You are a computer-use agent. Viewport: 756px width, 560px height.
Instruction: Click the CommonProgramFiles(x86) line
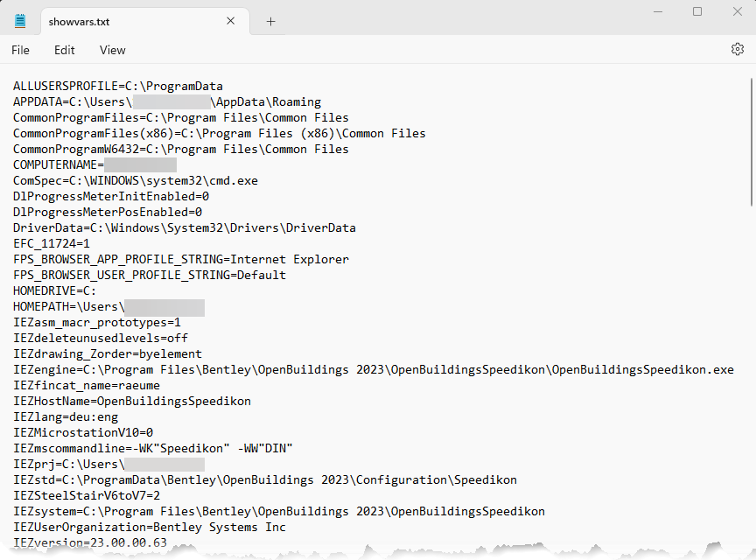point(220,134)
